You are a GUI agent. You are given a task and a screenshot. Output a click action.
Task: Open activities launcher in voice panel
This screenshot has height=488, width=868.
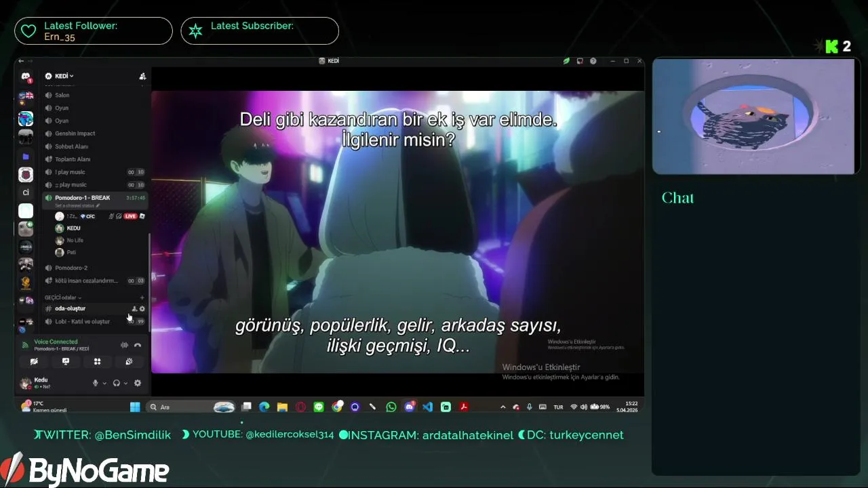tap(97, 361)
